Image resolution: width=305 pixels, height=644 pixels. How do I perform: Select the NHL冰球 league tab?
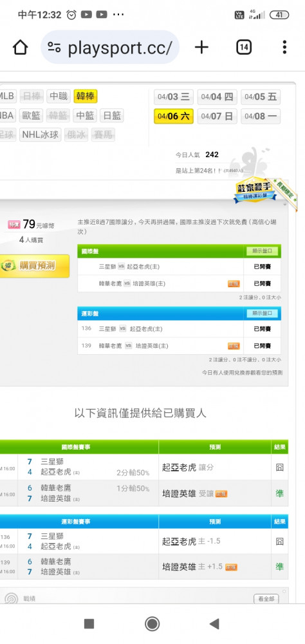pyautogui.click(x=41, y=135)
